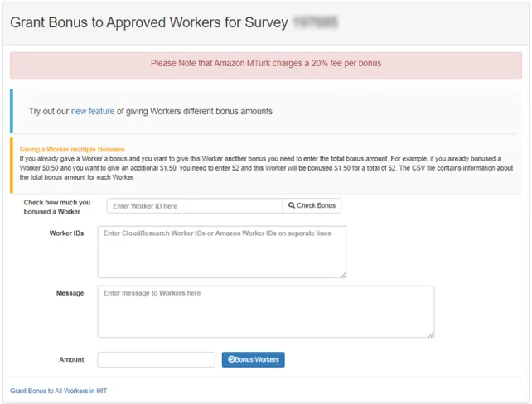Click the Bonus Workers button

[x=253, y=359]
